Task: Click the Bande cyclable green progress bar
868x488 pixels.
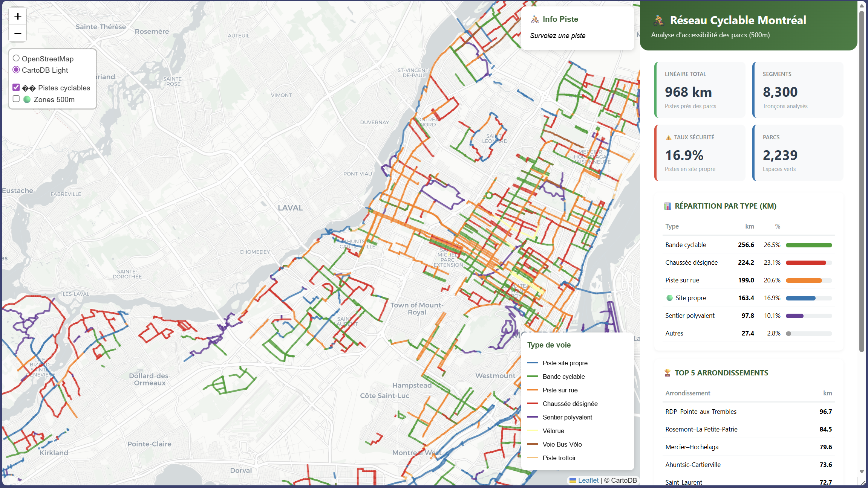Action: 808,245
